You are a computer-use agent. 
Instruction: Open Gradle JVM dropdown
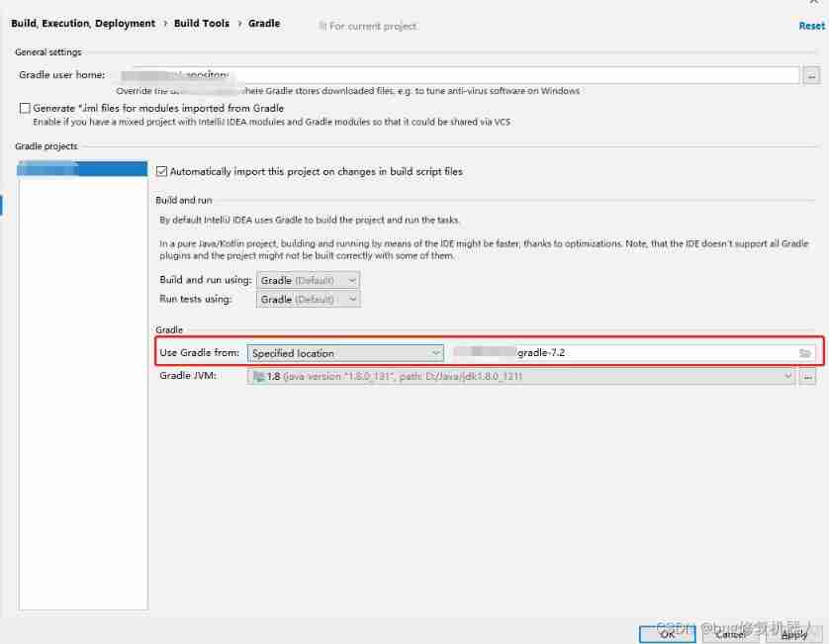(520, 377)
